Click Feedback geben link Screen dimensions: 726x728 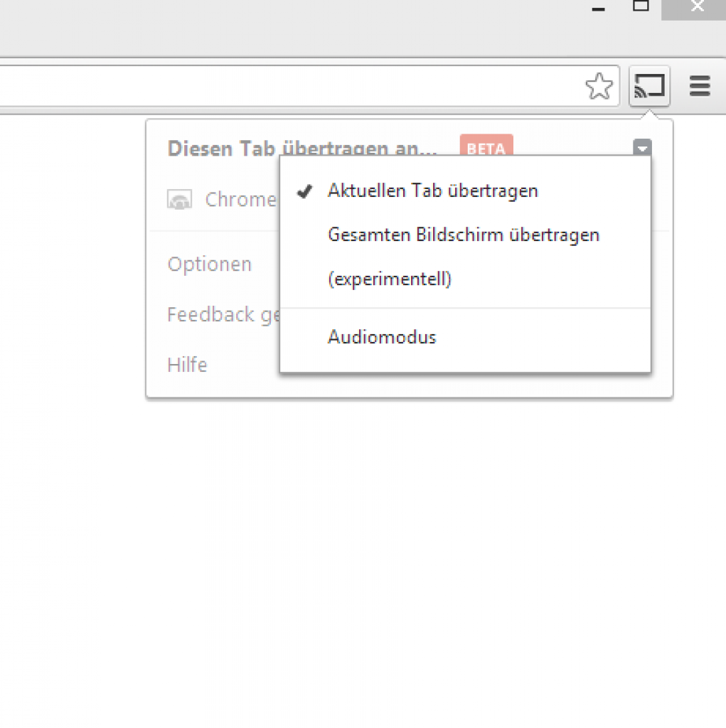[x=223, y=315]
